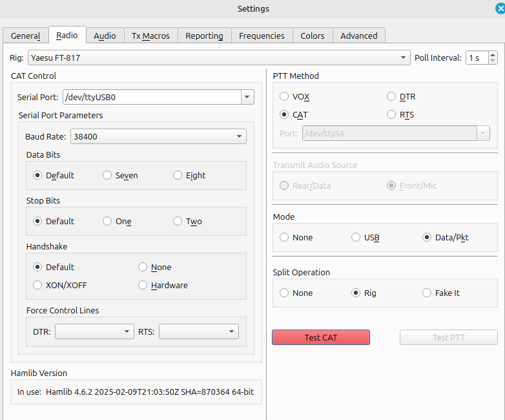
Task: Open the Advanced tab
Action: pyautogui.click(x=359, y=36)
